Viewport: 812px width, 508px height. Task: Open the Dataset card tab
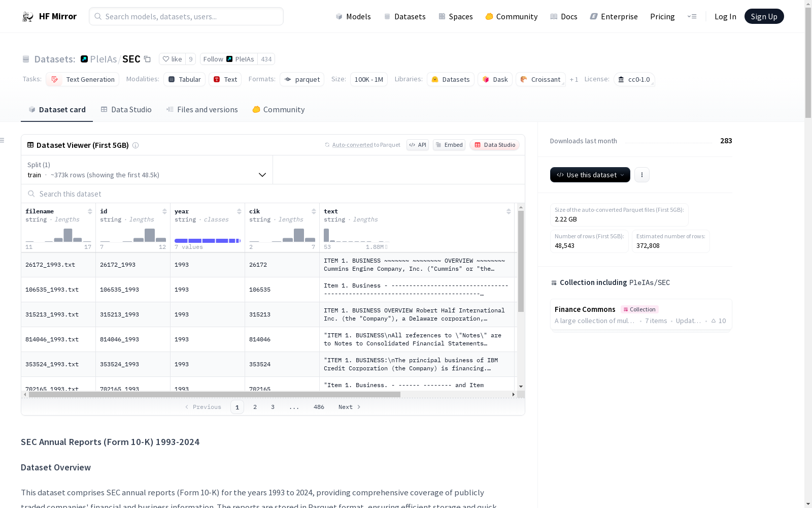click(x=57, y=110)
